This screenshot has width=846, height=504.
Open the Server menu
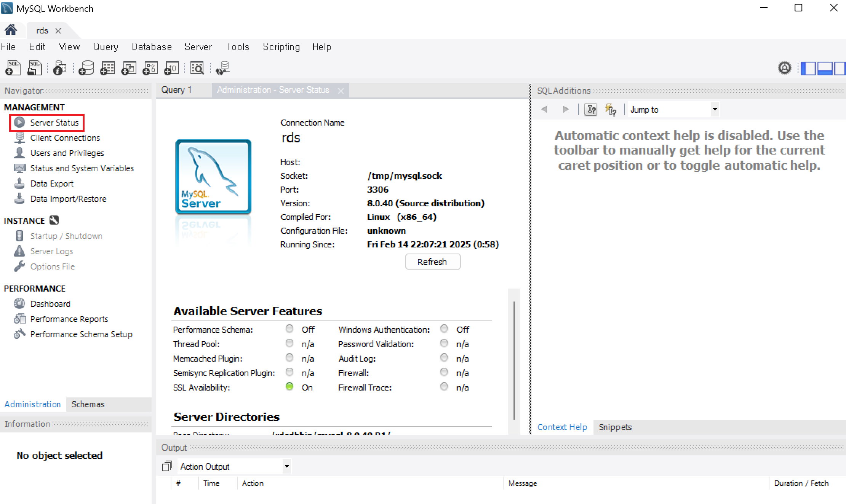point(198,47)
